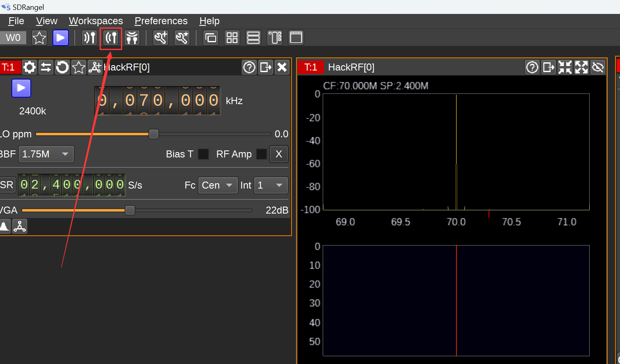Screen dimensions: 620x364
Task: Click the 2400k sample rate text
Action: pos(33,111)
